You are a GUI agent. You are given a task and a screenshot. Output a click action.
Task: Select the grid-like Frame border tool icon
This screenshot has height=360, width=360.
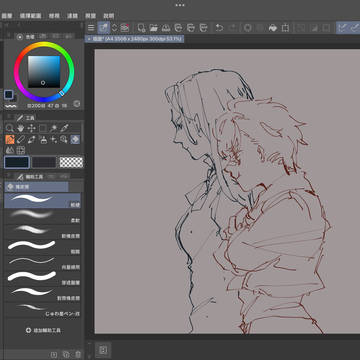coord(21,150)
